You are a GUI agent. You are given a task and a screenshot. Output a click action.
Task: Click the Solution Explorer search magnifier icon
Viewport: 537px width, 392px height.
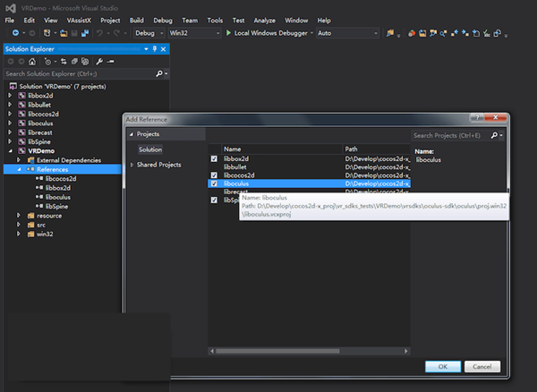point(160,73)
